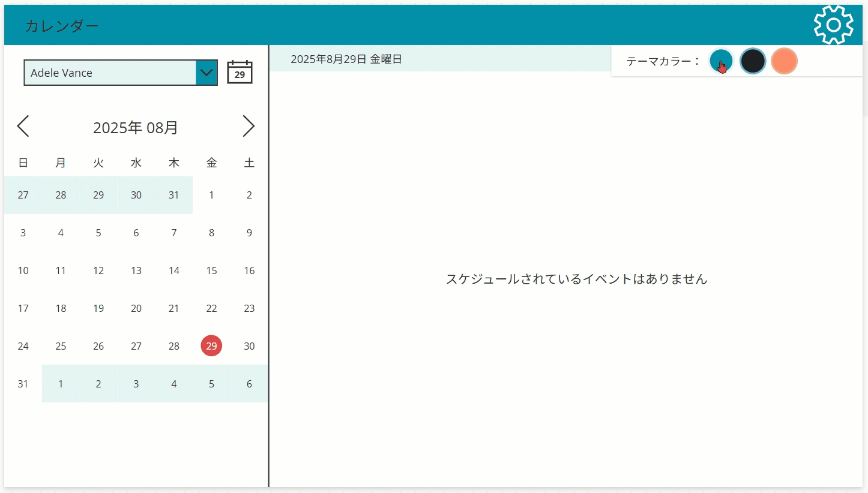Click the 2025年8月29日 金曜日 date header
This screenshot has height=493, width=868.
tap(346, 59)
